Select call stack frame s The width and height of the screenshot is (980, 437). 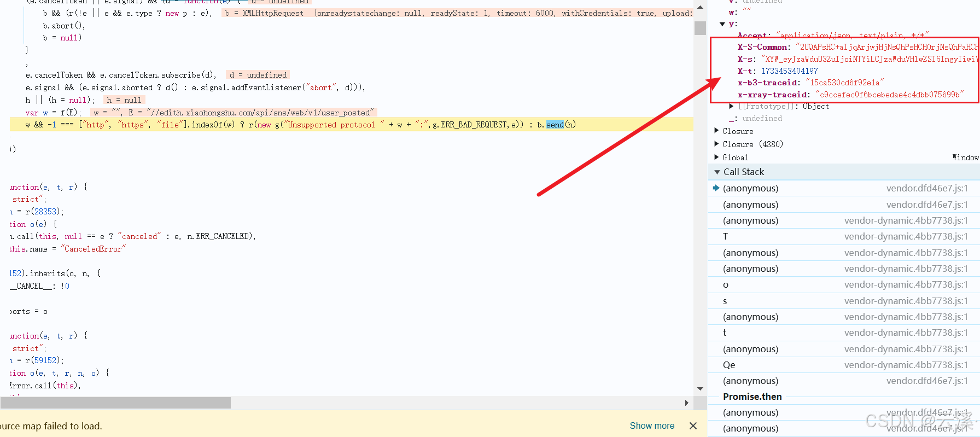click(844, 301)
